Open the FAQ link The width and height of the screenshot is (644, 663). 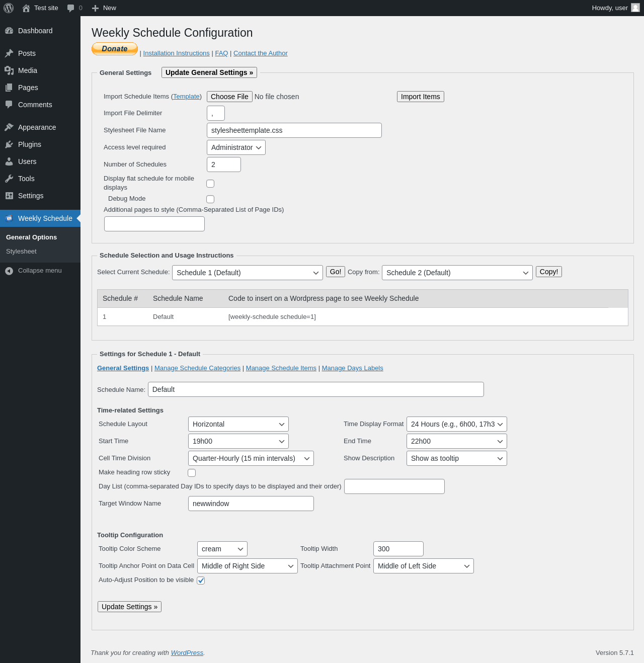click(221, 53)
